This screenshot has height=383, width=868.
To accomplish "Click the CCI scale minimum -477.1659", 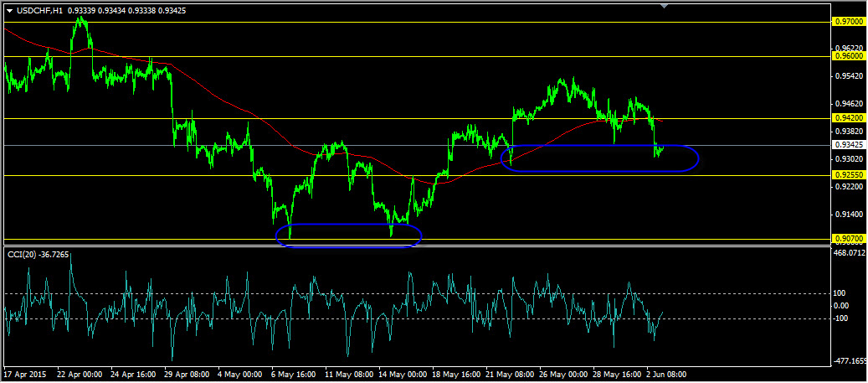I will click(x=850, y=361).
